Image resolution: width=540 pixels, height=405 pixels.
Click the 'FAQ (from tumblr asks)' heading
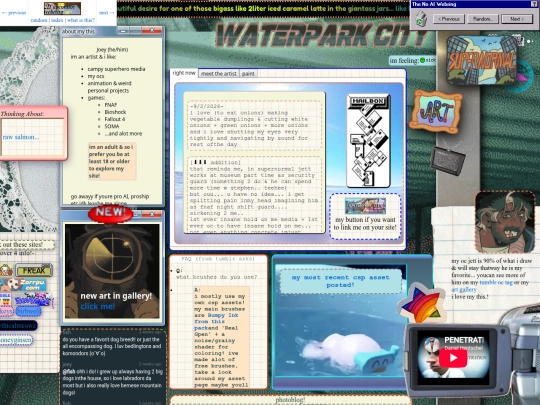click(218, 259)
